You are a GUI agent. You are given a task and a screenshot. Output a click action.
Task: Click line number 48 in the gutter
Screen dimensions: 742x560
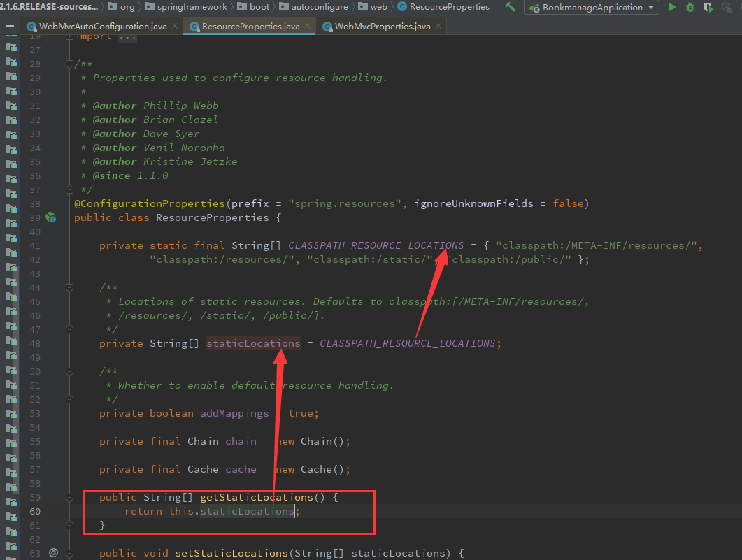[35, 343]
